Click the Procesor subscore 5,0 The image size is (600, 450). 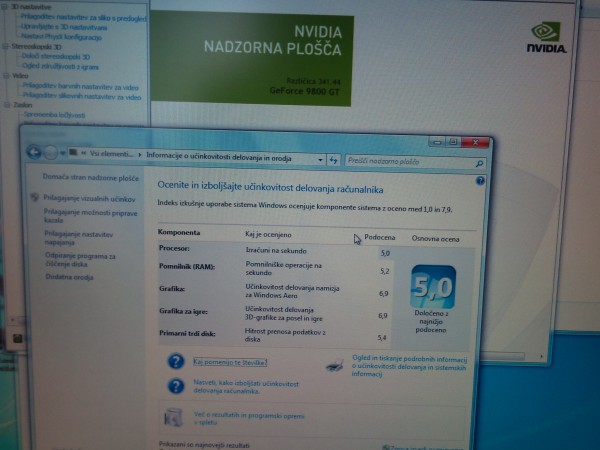[385, 253]
